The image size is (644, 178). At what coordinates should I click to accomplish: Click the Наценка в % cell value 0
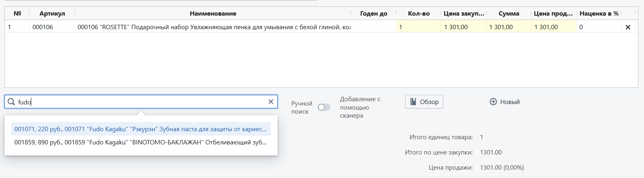(598, 27)
